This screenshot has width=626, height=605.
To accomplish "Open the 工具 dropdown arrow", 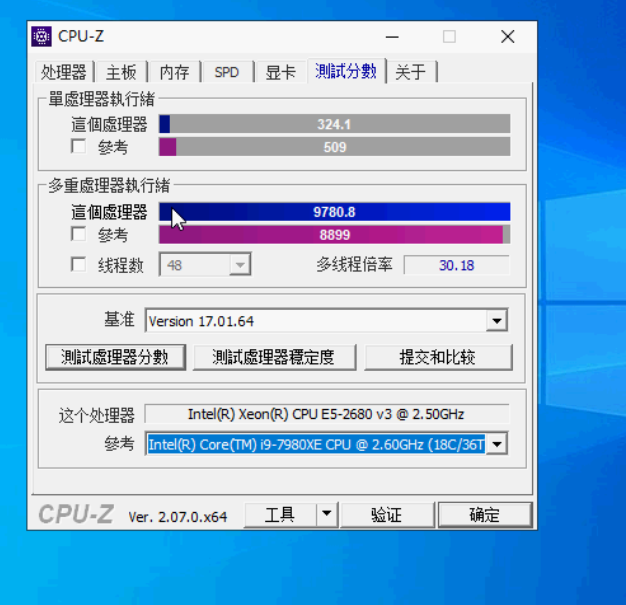I will [x=327, y=514].
